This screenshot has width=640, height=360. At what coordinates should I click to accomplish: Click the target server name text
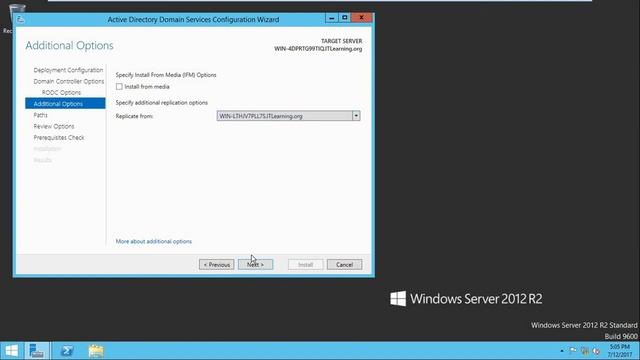click(318, 49)
